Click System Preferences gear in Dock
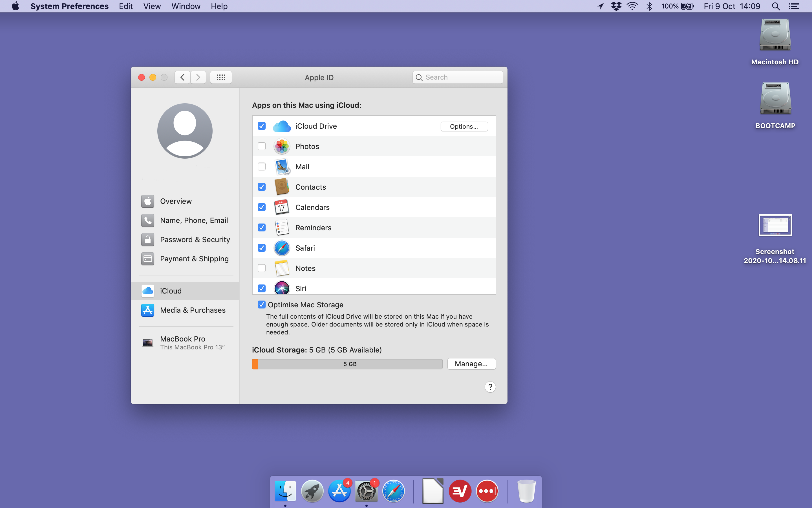Screen dimensions: 812x508 pyautogui.click(x=367, y=491)
